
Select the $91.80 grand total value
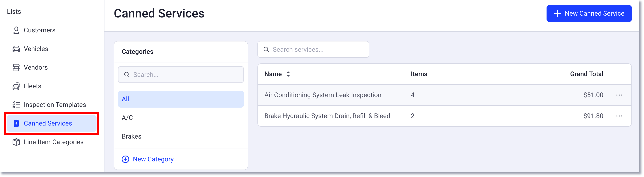593,116
